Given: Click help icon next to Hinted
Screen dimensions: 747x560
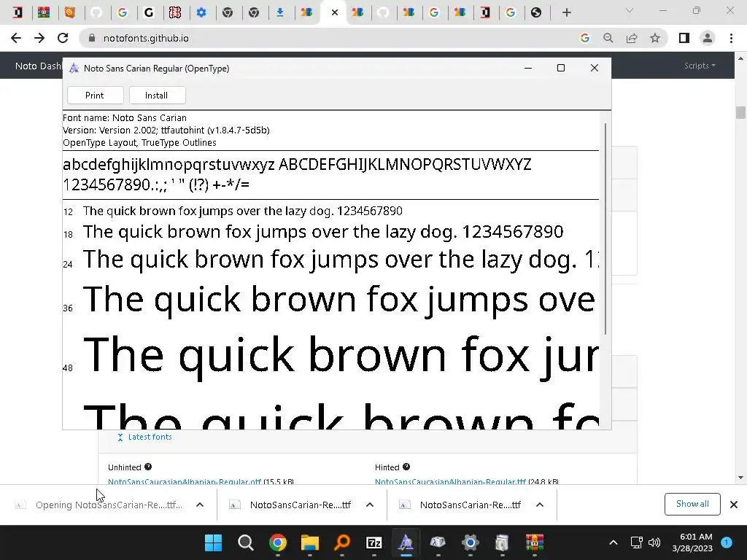Looking at the screenshot, I should pos(406,467).
